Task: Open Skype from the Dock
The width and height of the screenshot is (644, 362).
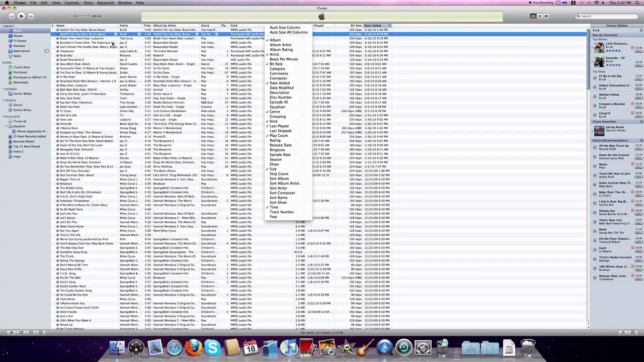Action: coord(213,347)
